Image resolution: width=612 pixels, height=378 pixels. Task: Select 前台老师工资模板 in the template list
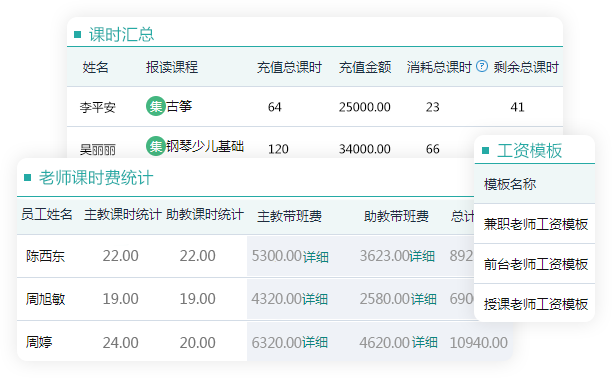[536, 264]
